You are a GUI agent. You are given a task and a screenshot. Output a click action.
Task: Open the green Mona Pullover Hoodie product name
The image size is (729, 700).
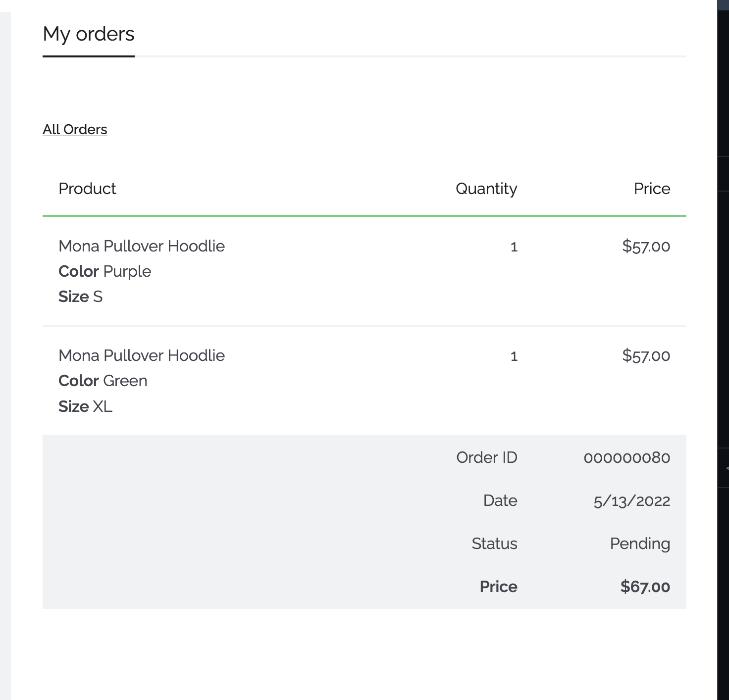pos(142,355)
